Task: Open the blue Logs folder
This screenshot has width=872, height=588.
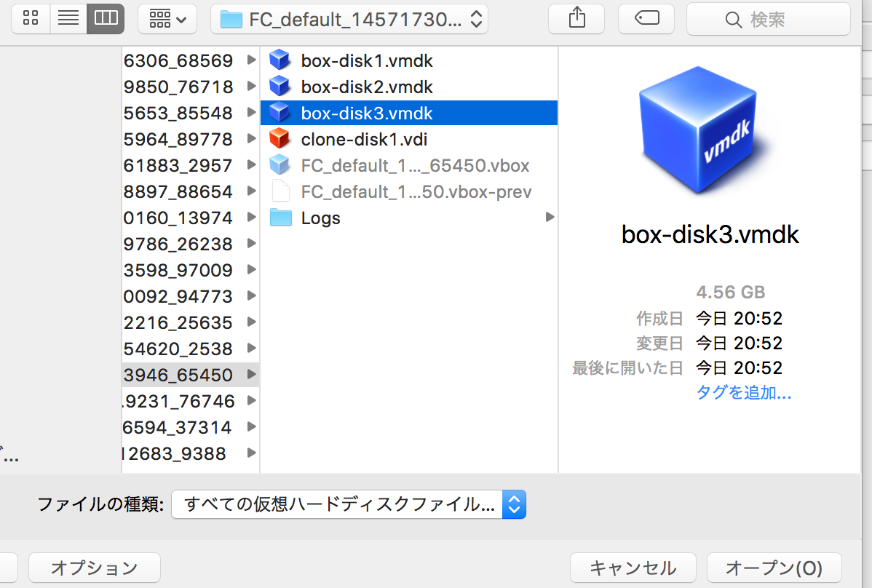Action: (x=319, y=217)
